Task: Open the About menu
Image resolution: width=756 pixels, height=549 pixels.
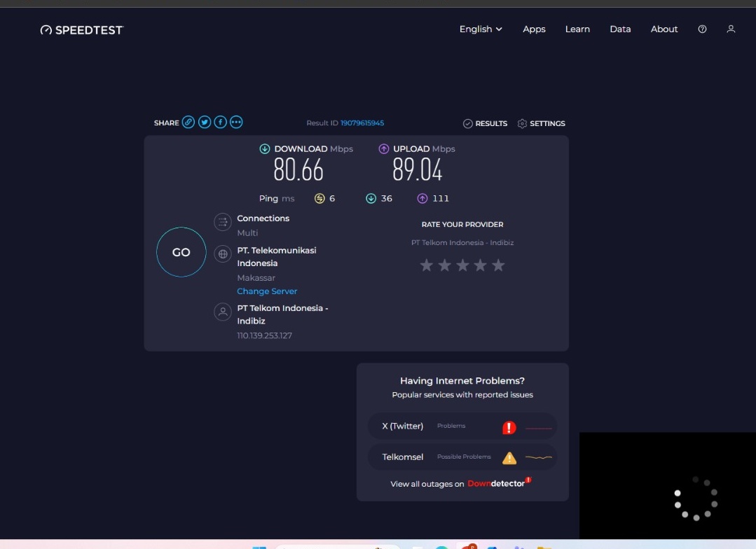Action: coord(664,29)
